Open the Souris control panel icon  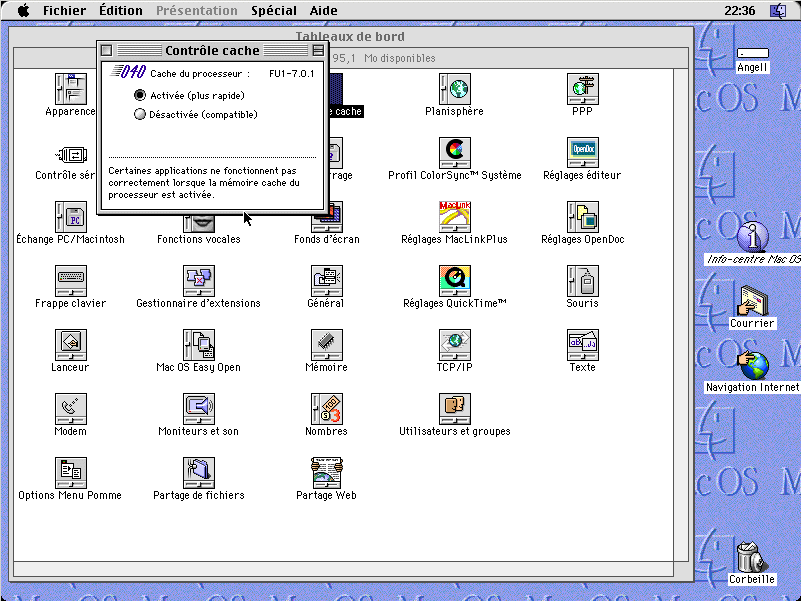coord(582,280)
